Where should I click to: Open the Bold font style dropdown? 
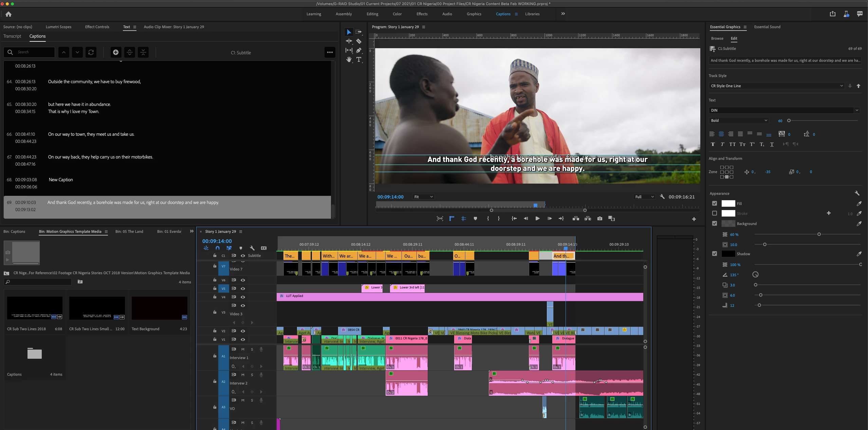point(739,120)
